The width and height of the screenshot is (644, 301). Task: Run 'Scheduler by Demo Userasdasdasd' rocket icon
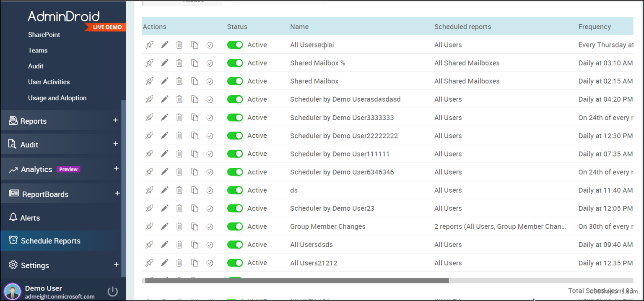149,99
